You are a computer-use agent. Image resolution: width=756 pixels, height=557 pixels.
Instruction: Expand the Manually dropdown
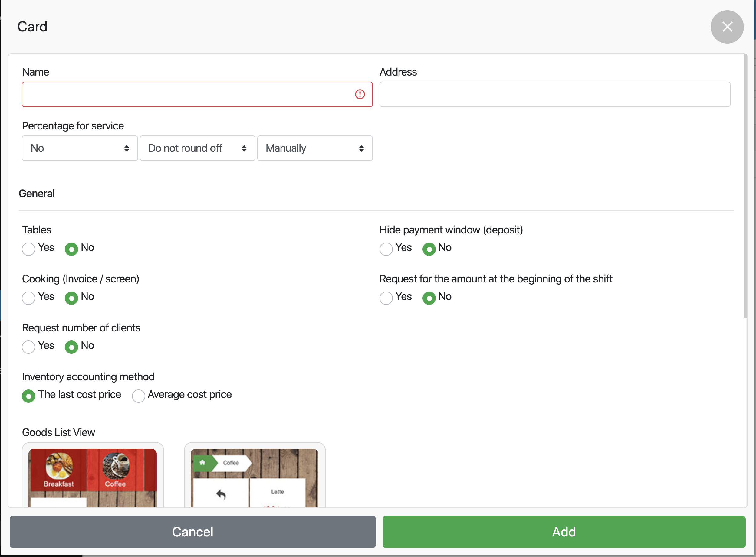(315, 148)
